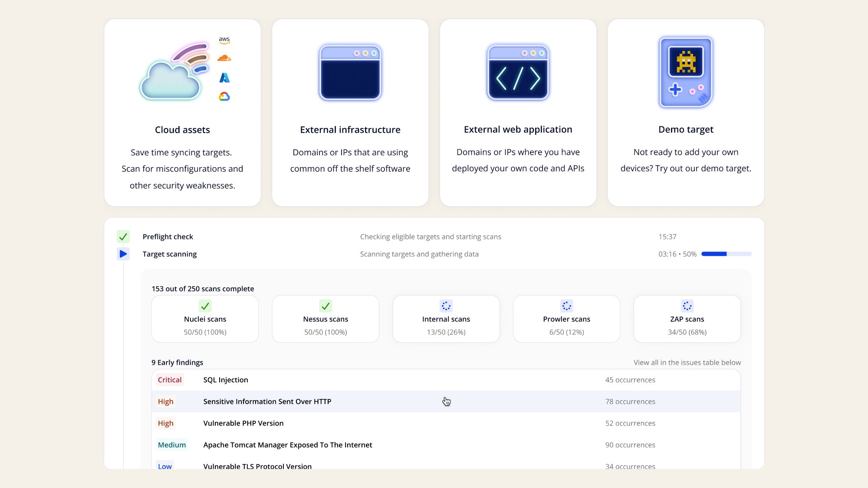Switch to the Demo target card
The width and height of the screenshot is (868, 488).
click(685, 112)
